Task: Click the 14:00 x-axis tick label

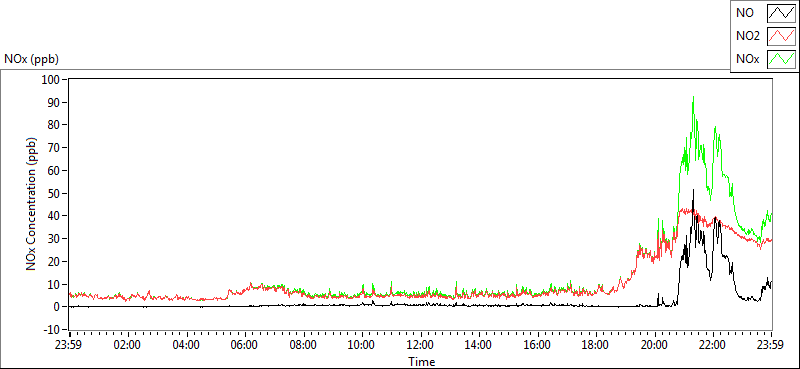Action: point(479,344)
